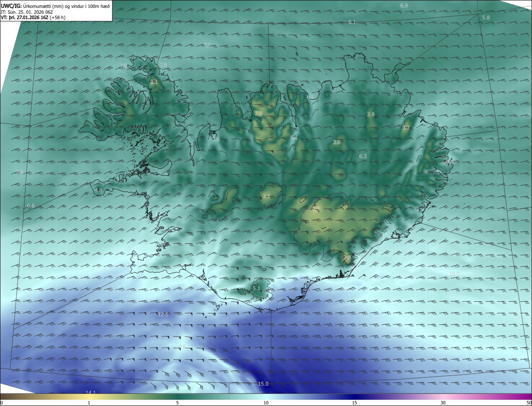Click the color scale tick label 5

click(x=177, y=403)
